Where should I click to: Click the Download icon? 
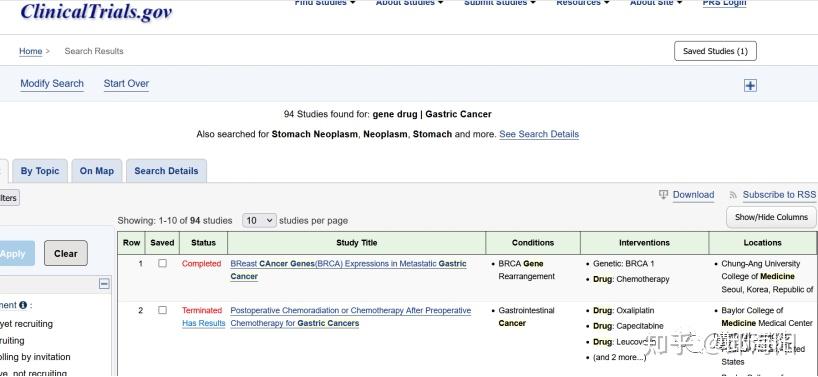tap(663, 194)
